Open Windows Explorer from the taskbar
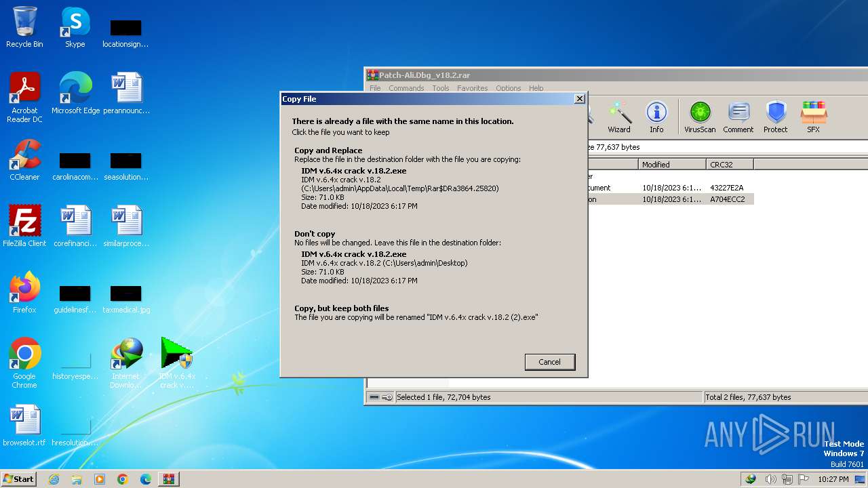868x488 pixels. click(77, 479)
